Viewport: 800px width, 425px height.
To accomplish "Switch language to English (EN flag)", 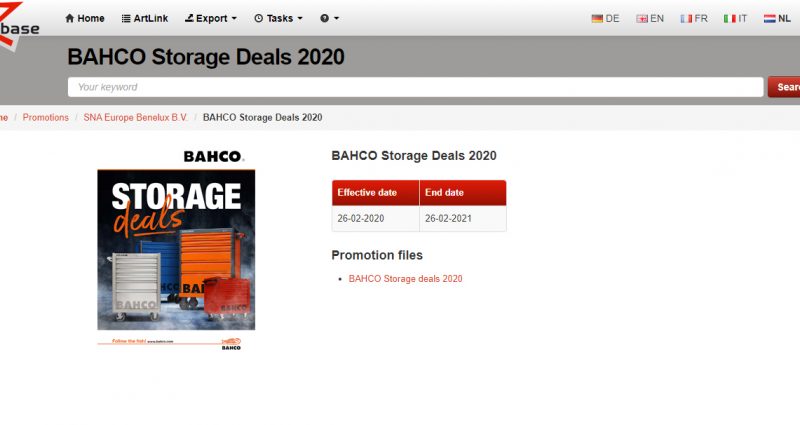I will pyautogui.click(x=650, y=18).
